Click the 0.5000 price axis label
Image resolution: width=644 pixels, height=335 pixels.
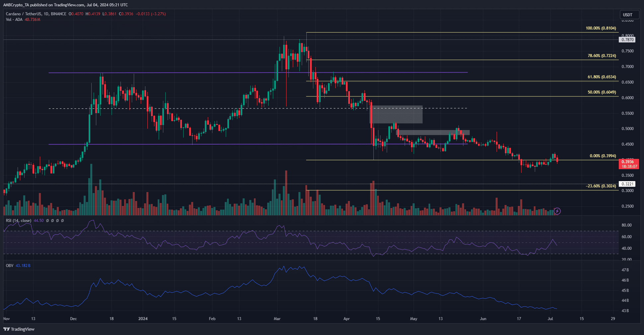[627, 129]
